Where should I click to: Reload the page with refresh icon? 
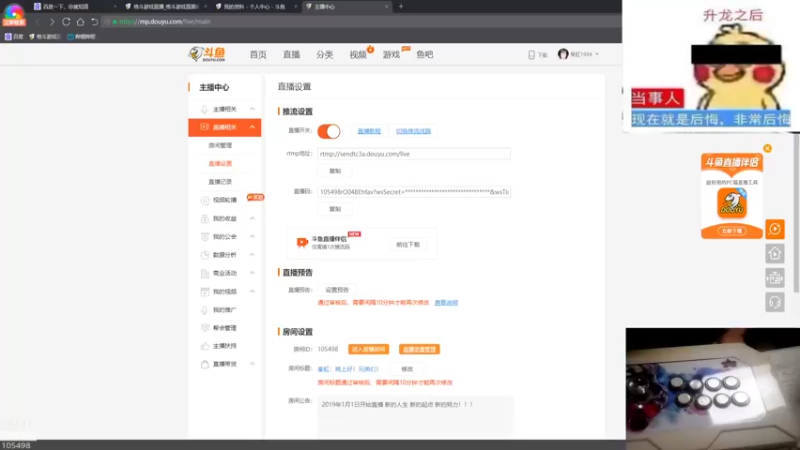[66, 22]
